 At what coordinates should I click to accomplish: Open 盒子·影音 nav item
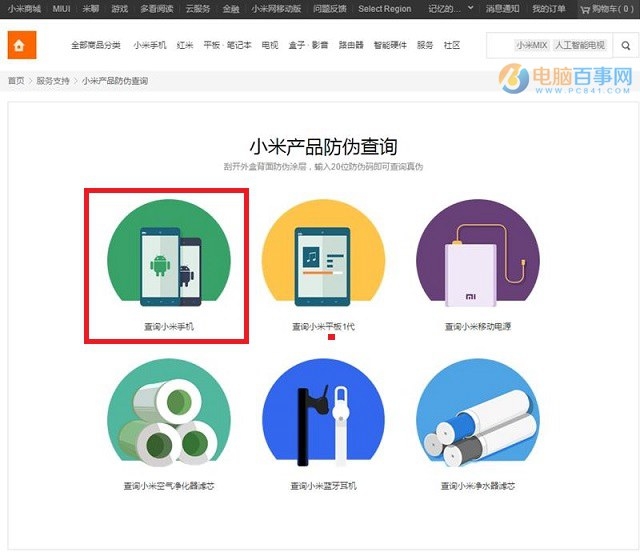308,45
